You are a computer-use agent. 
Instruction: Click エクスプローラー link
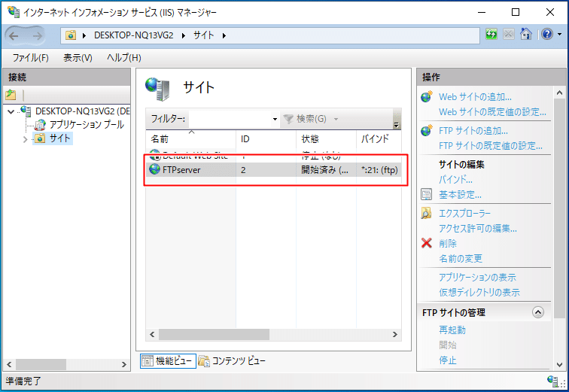464,213
